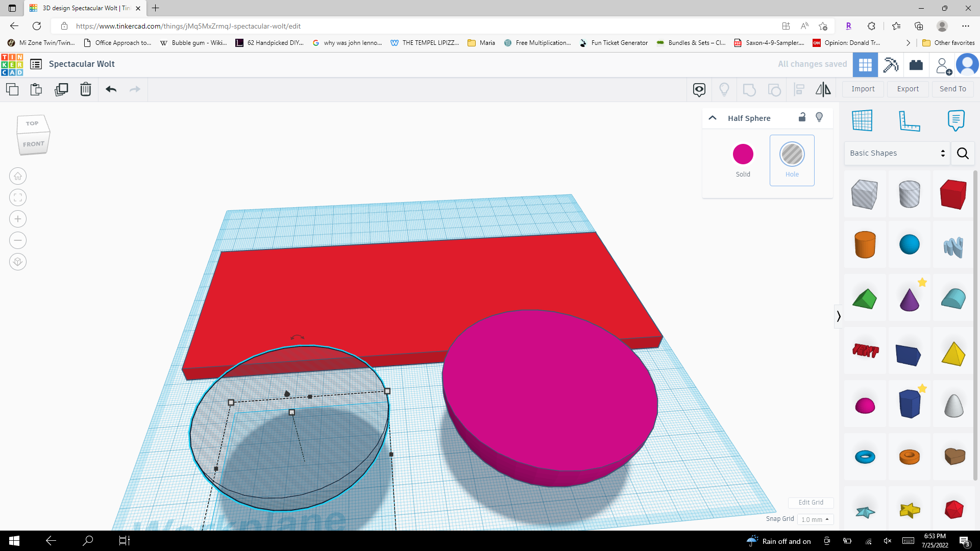Open the design list menu icon
Image resolution: width=980 pixels, height=551 pixels.
pos(36,64)
